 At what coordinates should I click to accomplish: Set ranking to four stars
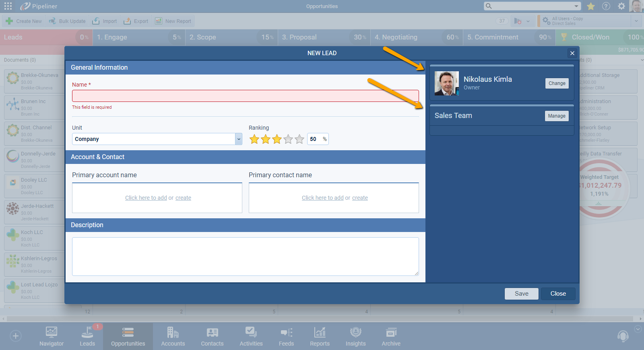coord(288,139)
